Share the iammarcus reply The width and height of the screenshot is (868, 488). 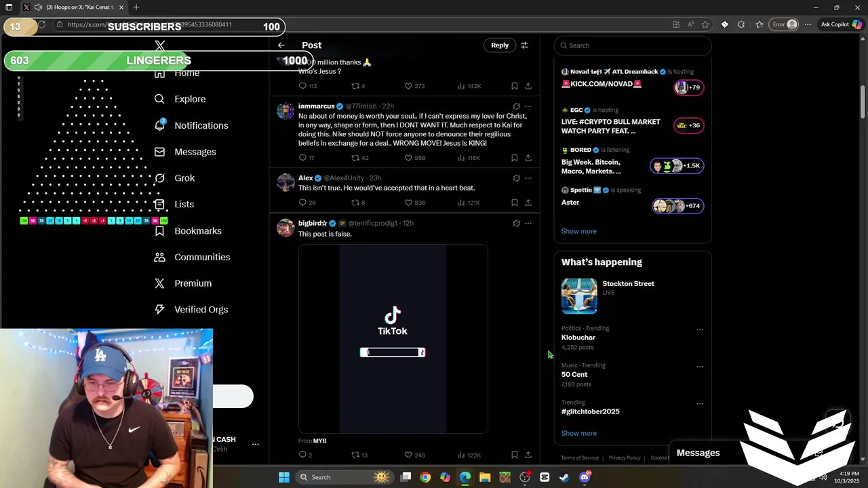528,158
